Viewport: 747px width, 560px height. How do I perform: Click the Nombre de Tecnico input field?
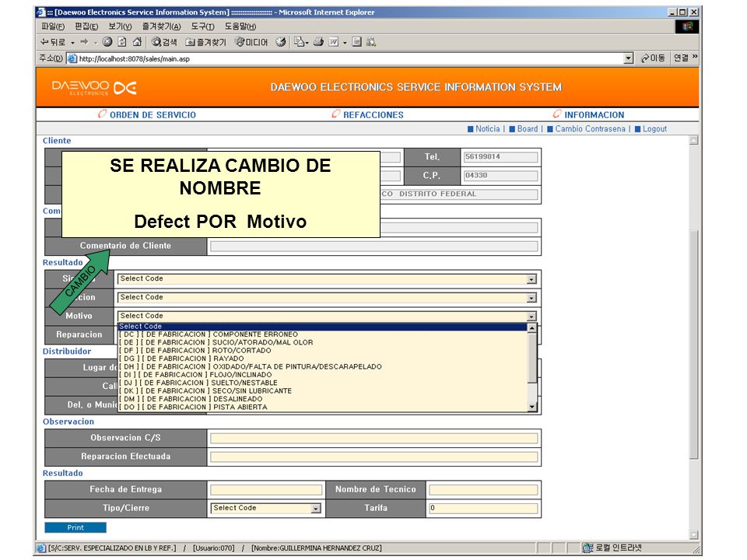[x=483, y=490]
